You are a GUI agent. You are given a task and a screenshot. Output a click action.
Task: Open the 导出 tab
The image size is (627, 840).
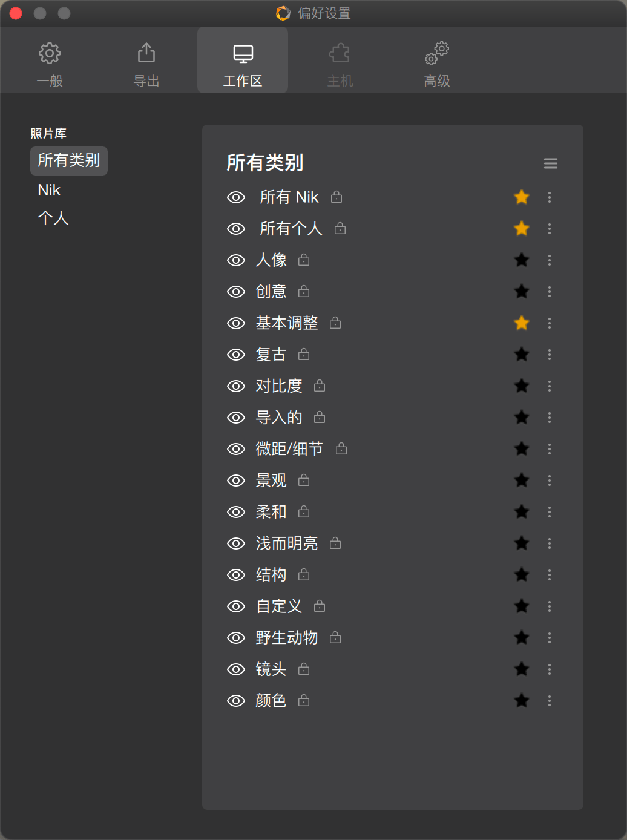pos(146,63)
